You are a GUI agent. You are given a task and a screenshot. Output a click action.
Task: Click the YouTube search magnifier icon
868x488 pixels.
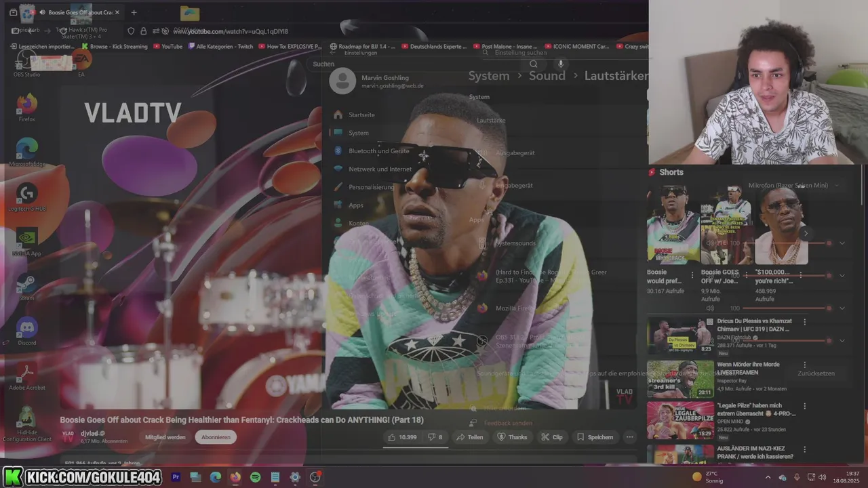tap(534, 64)
